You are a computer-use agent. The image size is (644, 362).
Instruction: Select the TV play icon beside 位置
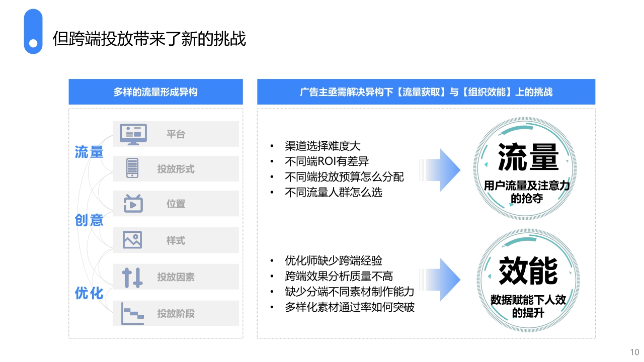coord(132,204)
